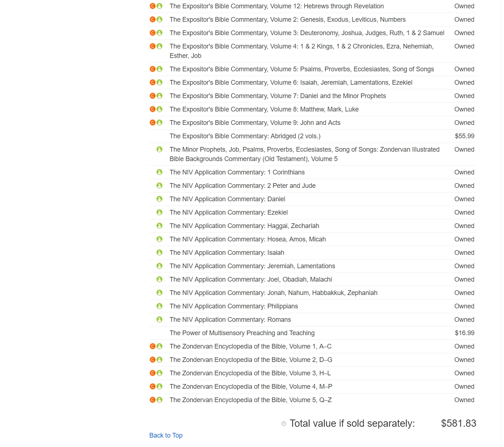Click 'Owned' status for NIV Application: Romans
The height and width of the screenshot is (447, 504).
pos(464,320)
